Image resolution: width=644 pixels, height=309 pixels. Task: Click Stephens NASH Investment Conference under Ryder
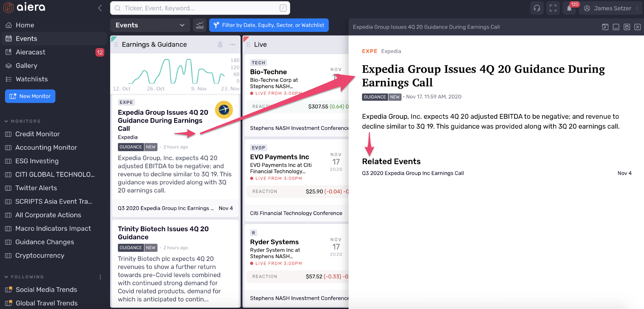click(x=299, y=298)
